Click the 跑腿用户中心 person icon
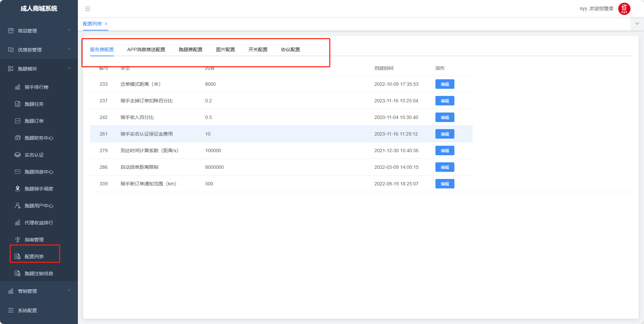 click(x=18, y=206)
